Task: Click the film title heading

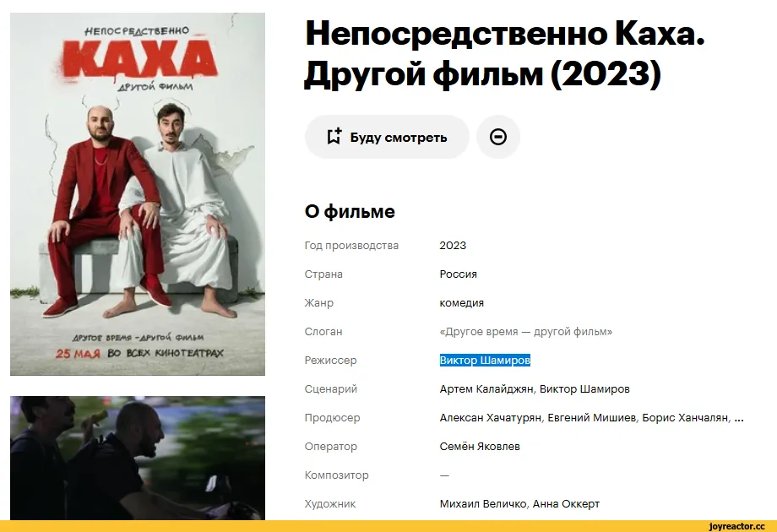Action: pos(504,53)
